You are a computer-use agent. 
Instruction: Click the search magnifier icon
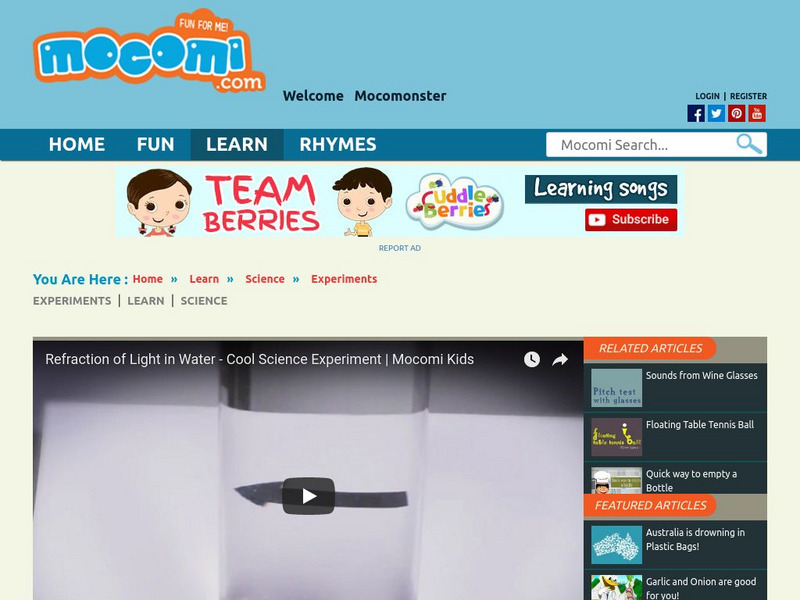[x=746, y=144]
